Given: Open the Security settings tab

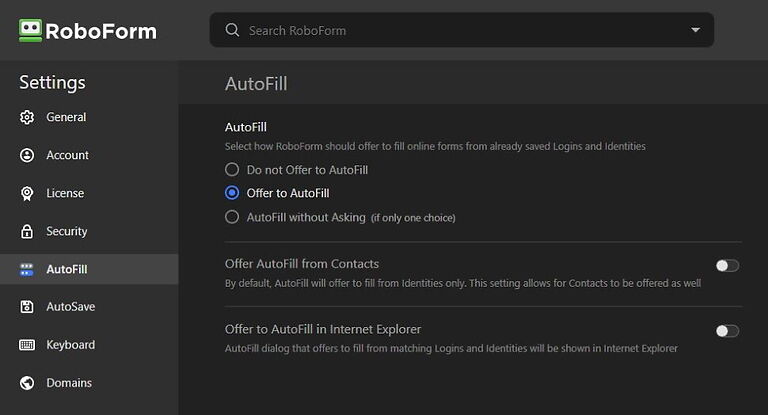Looking at the screenshot, I should click(89, 231).
